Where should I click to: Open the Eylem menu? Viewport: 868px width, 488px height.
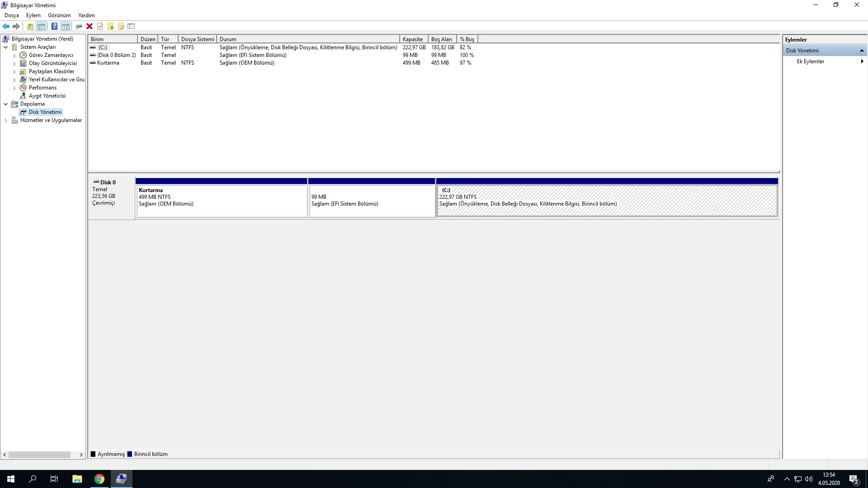point(33,15)
